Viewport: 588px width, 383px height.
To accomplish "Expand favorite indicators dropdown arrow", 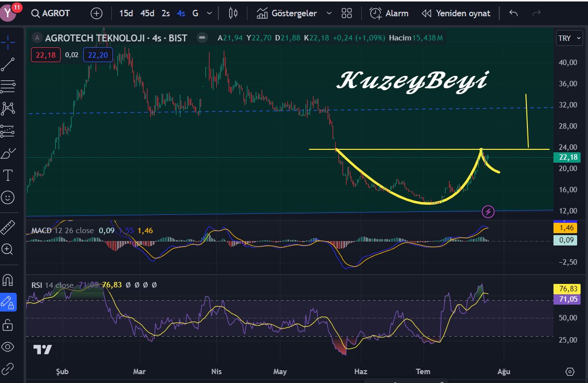I will click(329, 13).
